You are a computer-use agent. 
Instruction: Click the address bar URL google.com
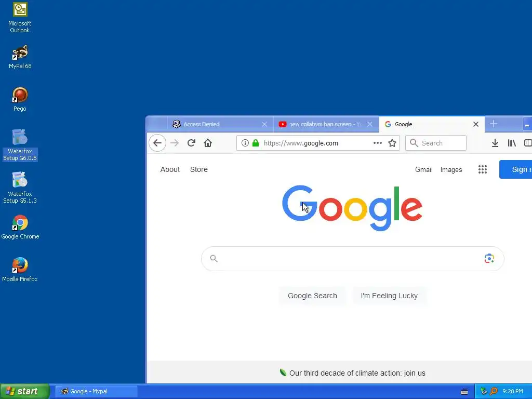pos(301,143)
